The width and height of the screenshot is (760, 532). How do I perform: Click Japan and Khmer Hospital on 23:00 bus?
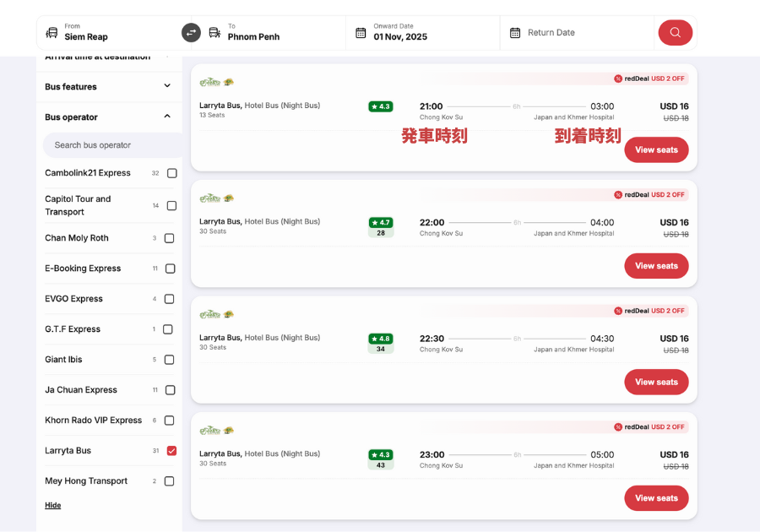coord(574,465)
